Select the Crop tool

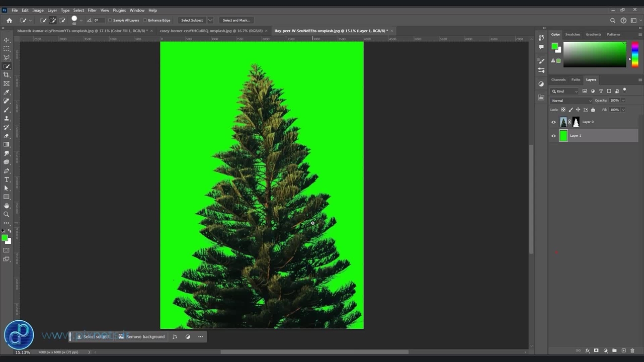tap(7, 75)
